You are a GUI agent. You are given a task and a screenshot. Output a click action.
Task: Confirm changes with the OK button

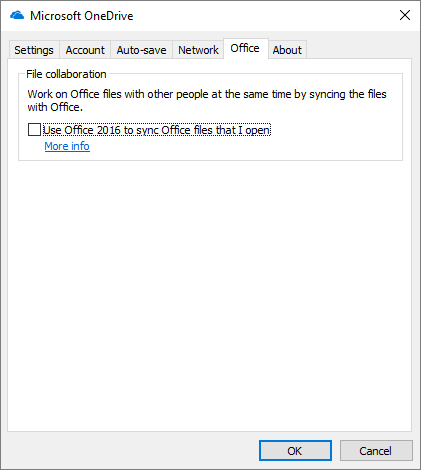(x=295, y=451)
